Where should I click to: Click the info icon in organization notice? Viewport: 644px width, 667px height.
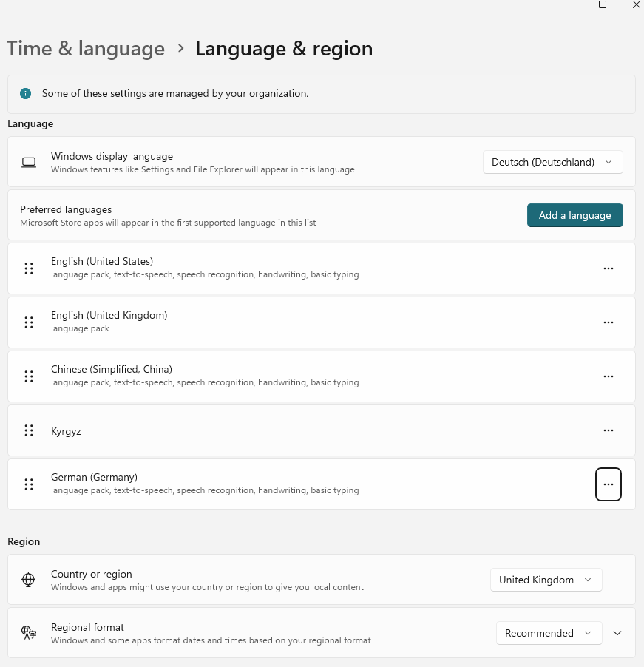[x=26, y=94]
